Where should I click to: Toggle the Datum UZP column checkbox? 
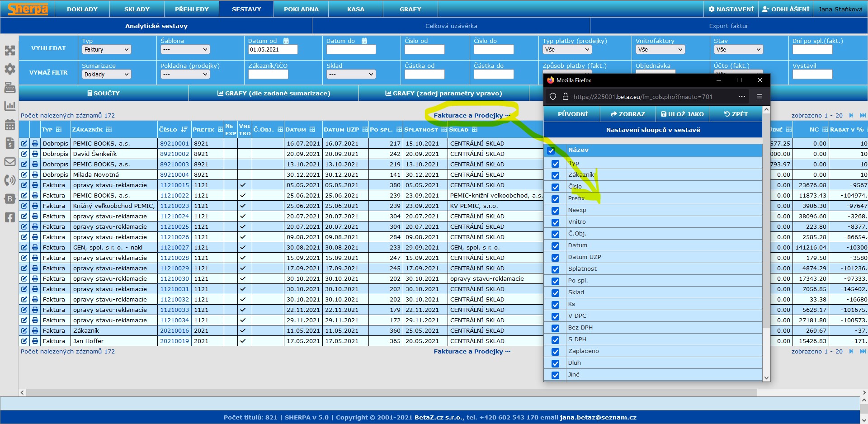pos(555,258)
